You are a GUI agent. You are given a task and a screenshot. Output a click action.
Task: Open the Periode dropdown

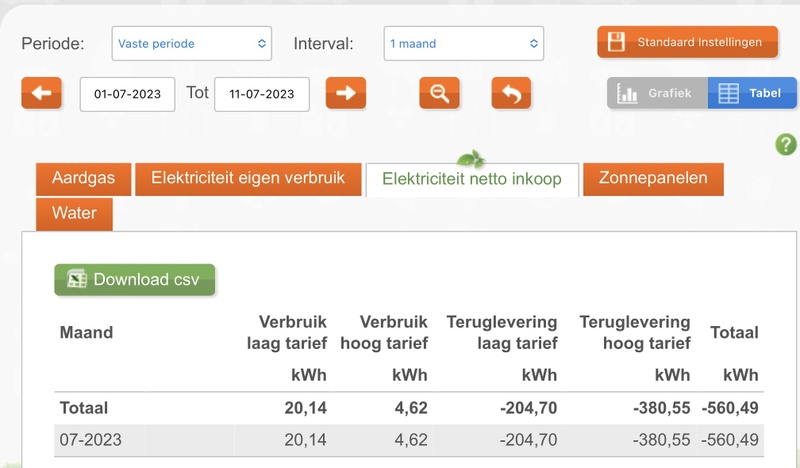point(192,44)
